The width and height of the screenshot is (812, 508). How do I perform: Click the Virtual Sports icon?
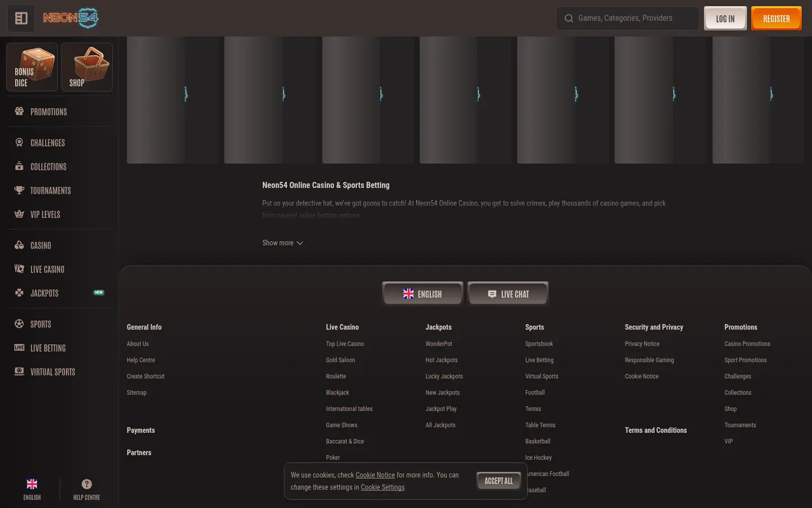coord(19,371)
